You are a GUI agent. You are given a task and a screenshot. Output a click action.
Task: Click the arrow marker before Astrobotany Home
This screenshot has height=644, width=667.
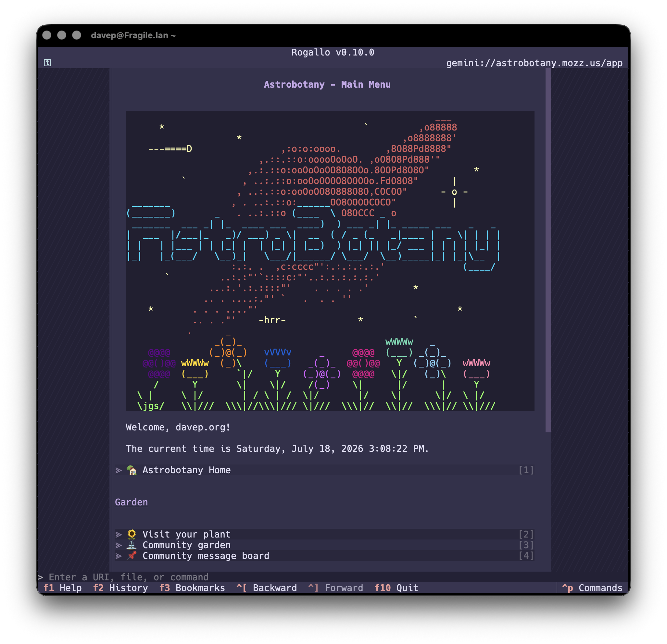tap(119, 470)
